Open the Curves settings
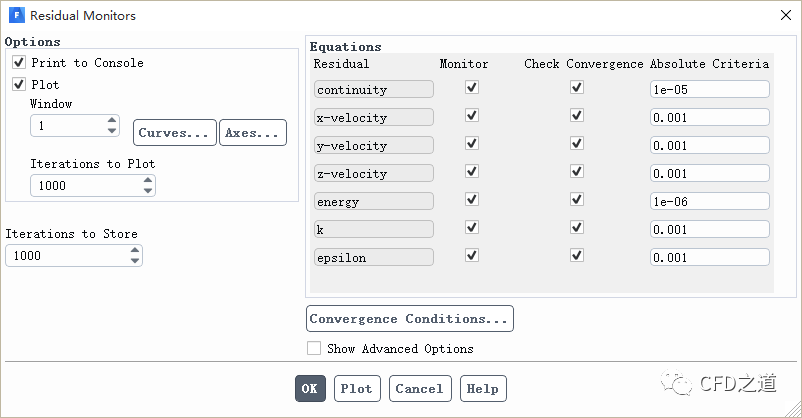 tap(174, 133)
